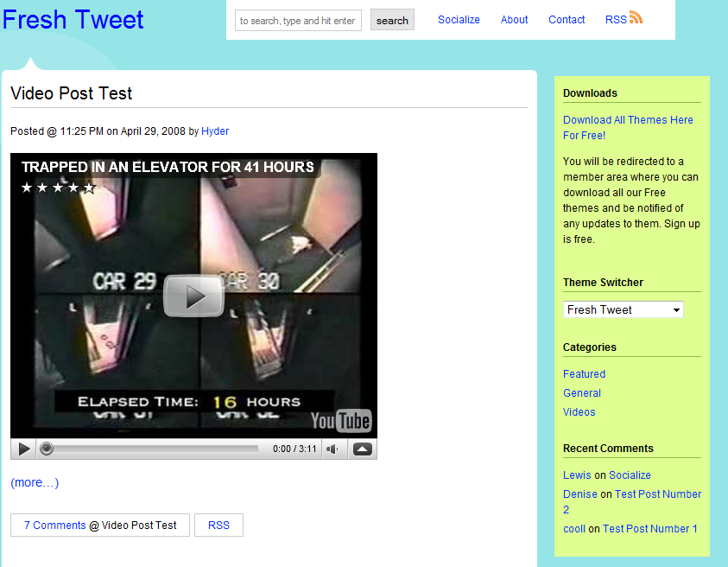Click the orange RSS feed icon
Screen dimensions: 728x567
[636, 17]
